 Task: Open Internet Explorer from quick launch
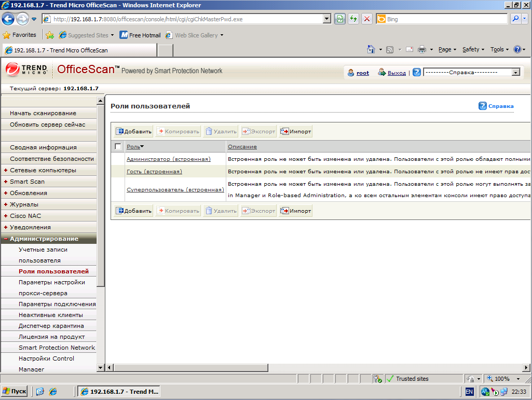[x=53, y=392]
